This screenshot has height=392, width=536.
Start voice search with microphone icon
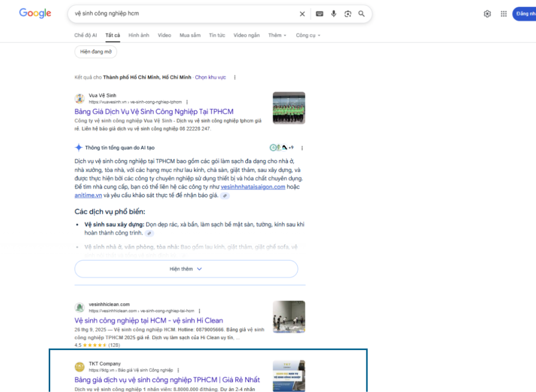pyautogui.click(x=333, y=14)
